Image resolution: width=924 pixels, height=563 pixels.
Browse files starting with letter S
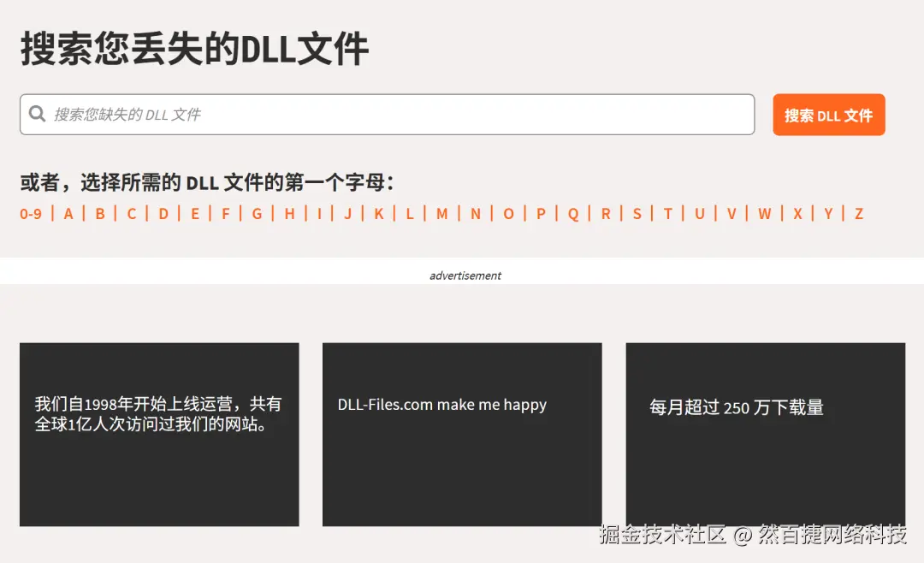click(x=637, y=214)
